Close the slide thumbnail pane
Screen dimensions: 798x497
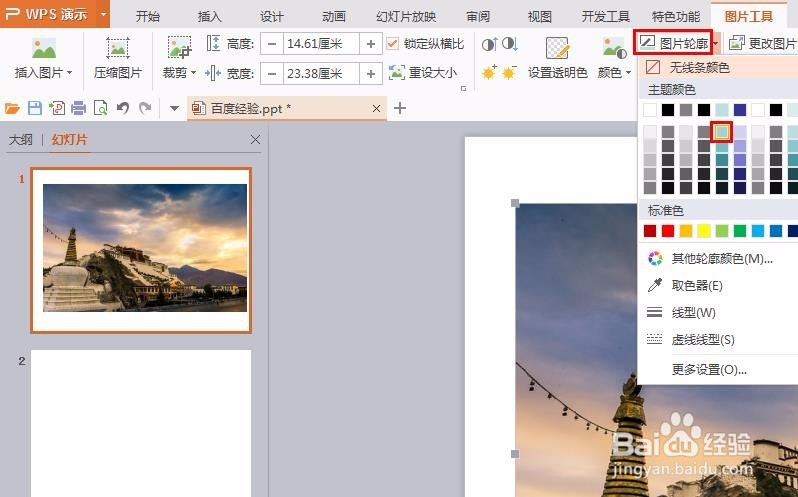pos(255,139)
